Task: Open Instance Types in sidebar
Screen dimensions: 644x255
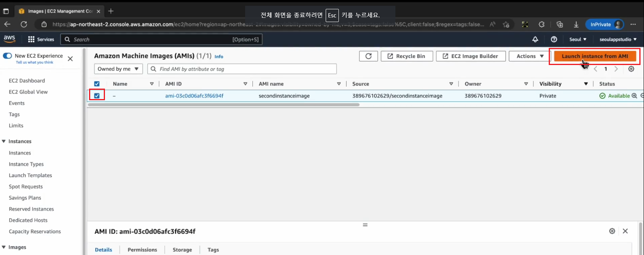Action: pyautogui.click(x=26, y=164)
